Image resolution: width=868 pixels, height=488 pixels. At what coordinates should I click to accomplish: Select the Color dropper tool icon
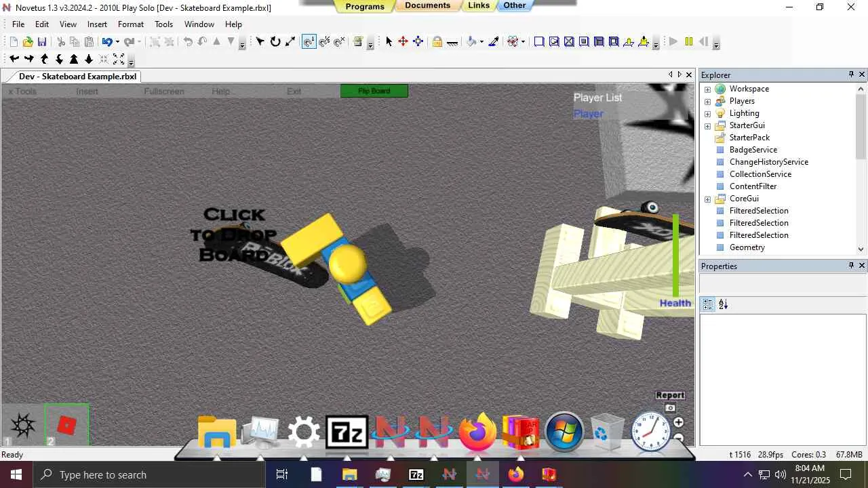pos(494,42)
